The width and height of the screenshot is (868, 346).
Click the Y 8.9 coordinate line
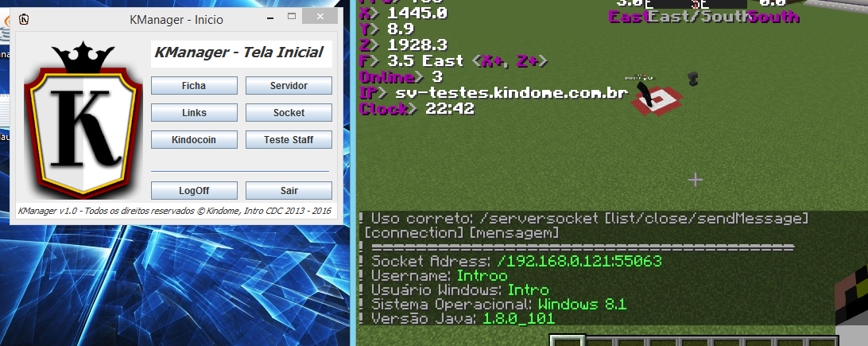[x=387, y=28]
